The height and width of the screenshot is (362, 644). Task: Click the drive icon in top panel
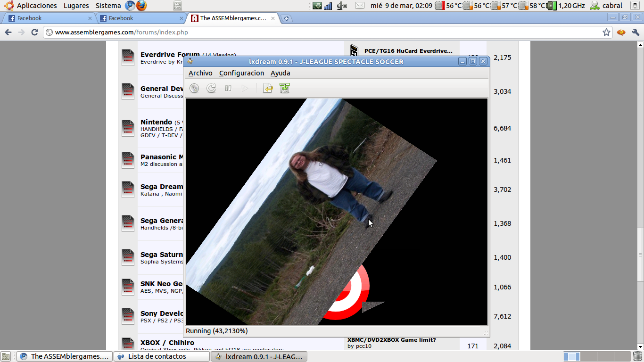click(x=177, y=6)
